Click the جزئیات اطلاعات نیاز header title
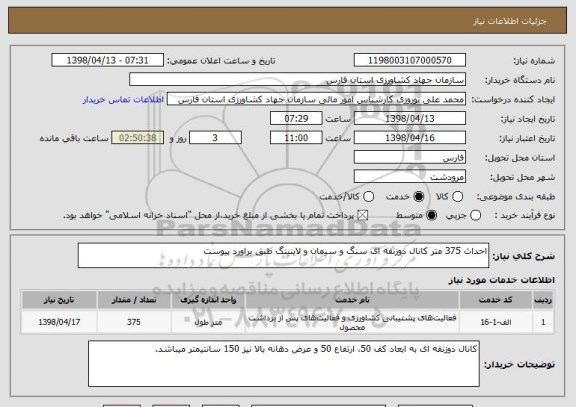Image resolution: width=576 pixels, height=407 pixels. (510, 21)
